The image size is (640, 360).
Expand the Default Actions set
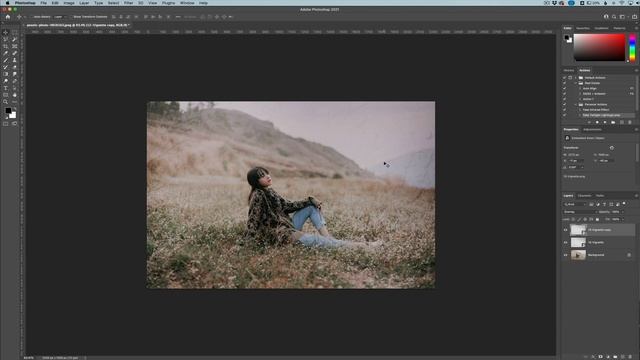point(576,78)
